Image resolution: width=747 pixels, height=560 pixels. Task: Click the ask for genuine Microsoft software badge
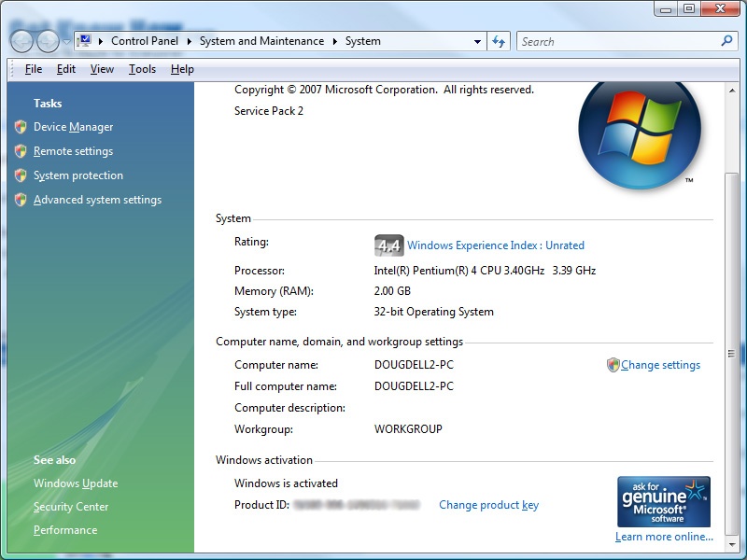point(664,501)
